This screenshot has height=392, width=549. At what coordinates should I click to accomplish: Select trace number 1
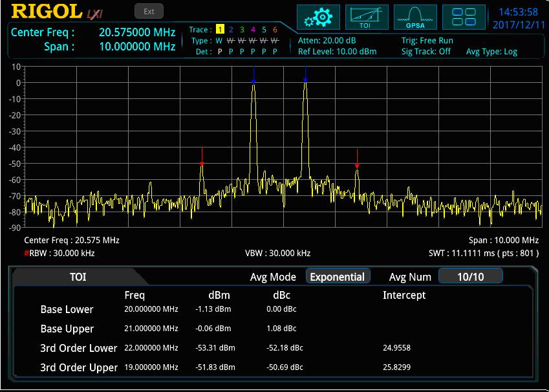[220, 29]
